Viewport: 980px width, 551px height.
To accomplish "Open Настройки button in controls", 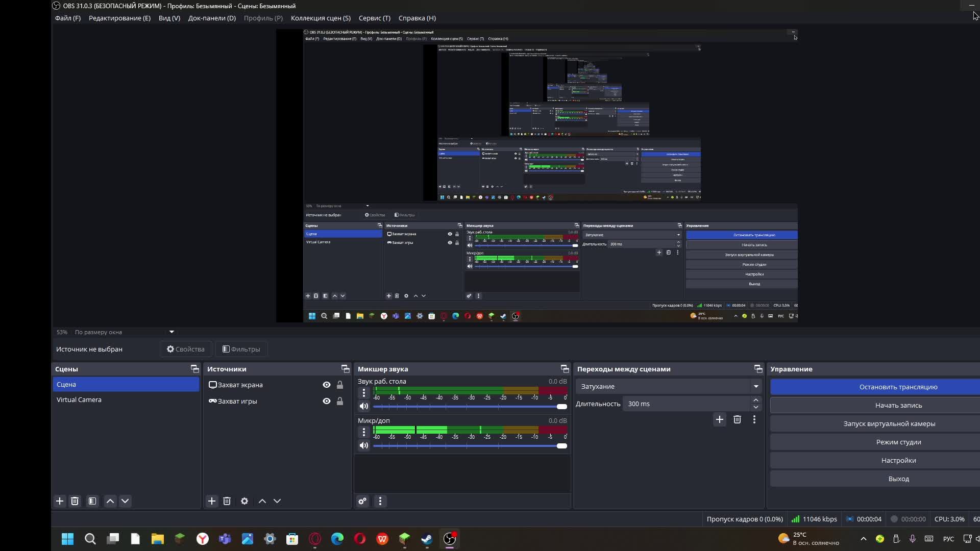I will point(898,460).
